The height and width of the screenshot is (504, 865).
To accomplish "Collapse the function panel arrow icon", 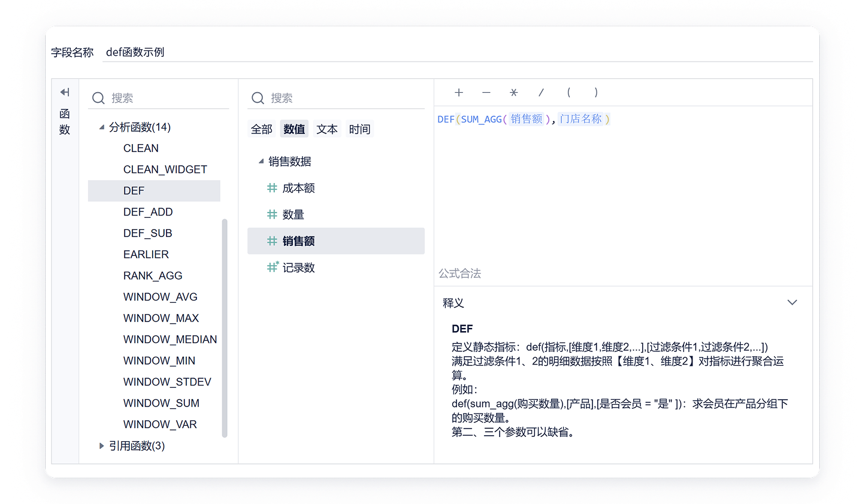I will pyautogui.click(x=65, y=92).
